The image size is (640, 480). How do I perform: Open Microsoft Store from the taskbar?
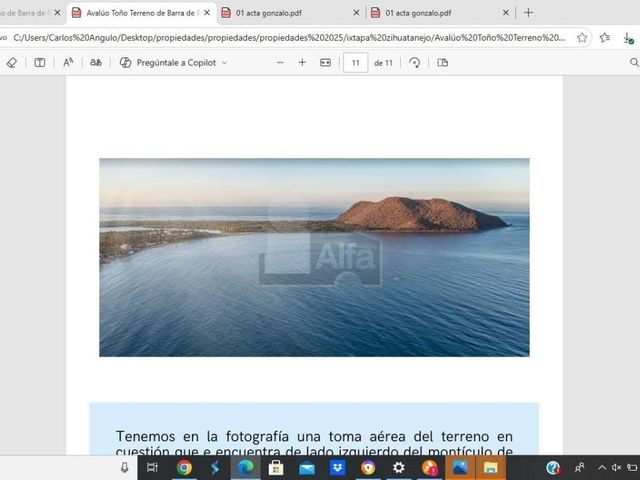coord(276,468)
